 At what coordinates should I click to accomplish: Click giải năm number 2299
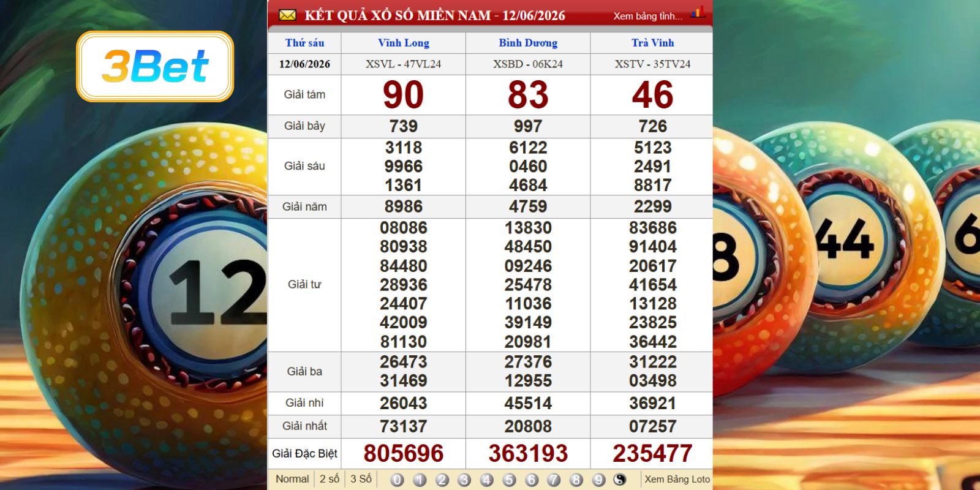point(653,206)
